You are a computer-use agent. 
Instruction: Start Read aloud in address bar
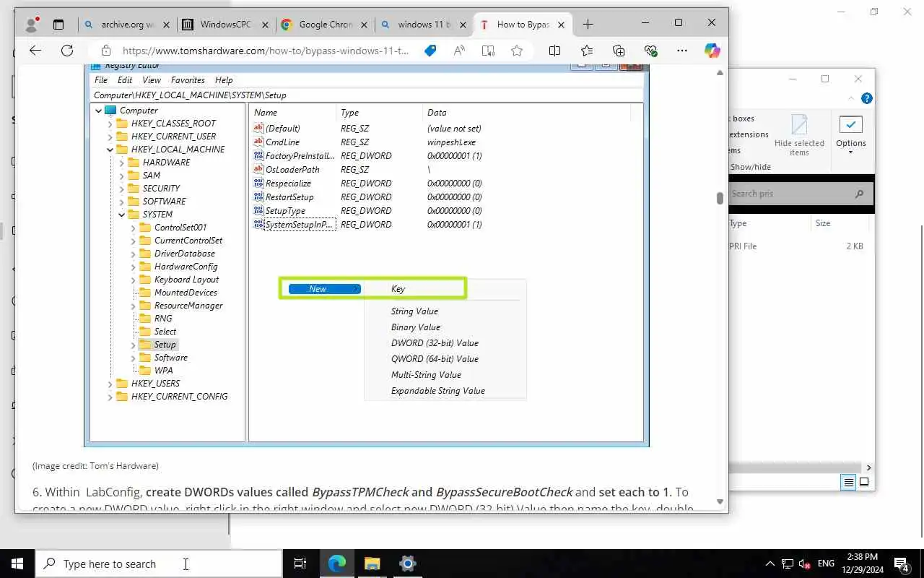459,51
